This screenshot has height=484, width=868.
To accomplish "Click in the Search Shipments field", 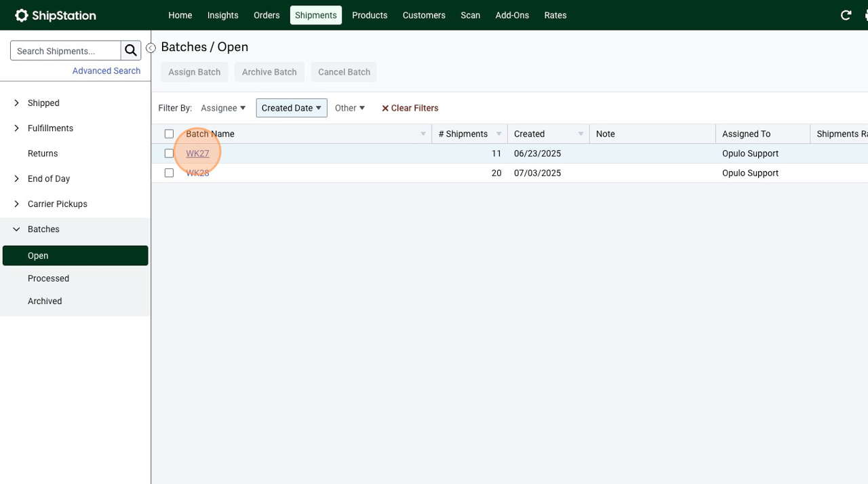I will pyautogui.click(x=66, y=51).
